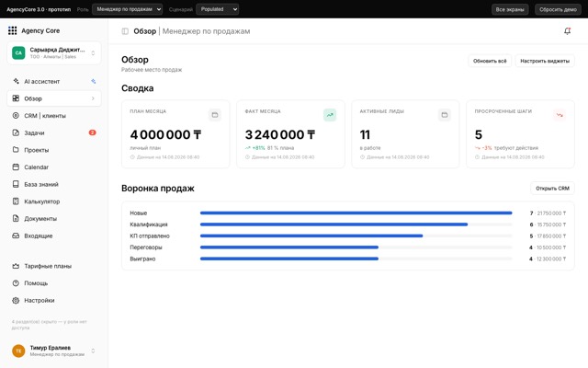Click the red trend icon on Просроченные шаги card
This screenshot has width=588, height=368.
point(560,115)
